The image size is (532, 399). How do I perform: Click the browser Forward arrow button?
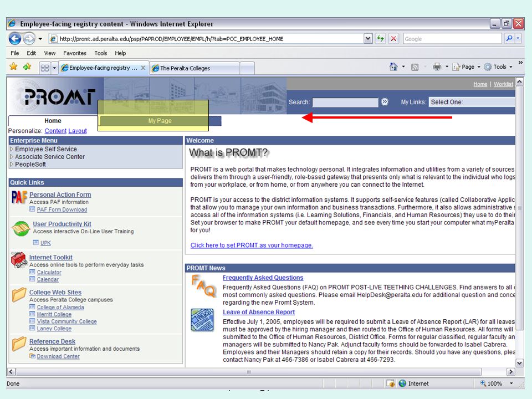pyautogui.click(x=29, y=39)
